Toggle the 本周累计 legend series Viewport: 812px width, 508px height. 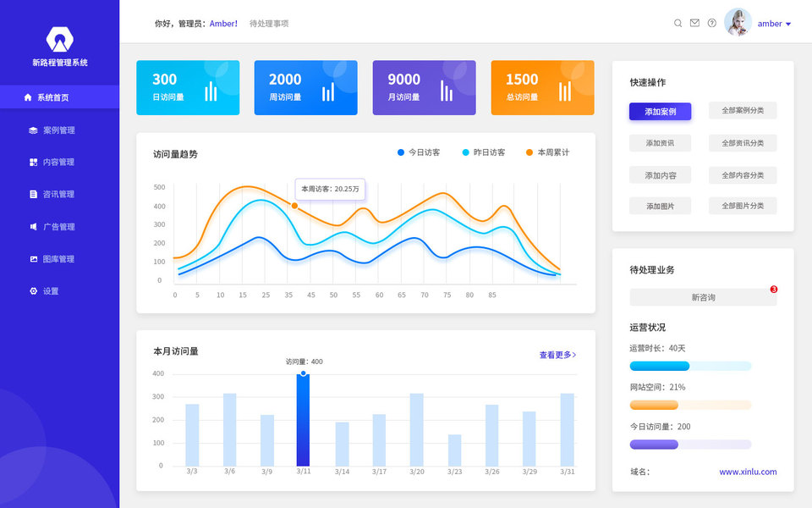pyautogui.click(x=548, y=152)
